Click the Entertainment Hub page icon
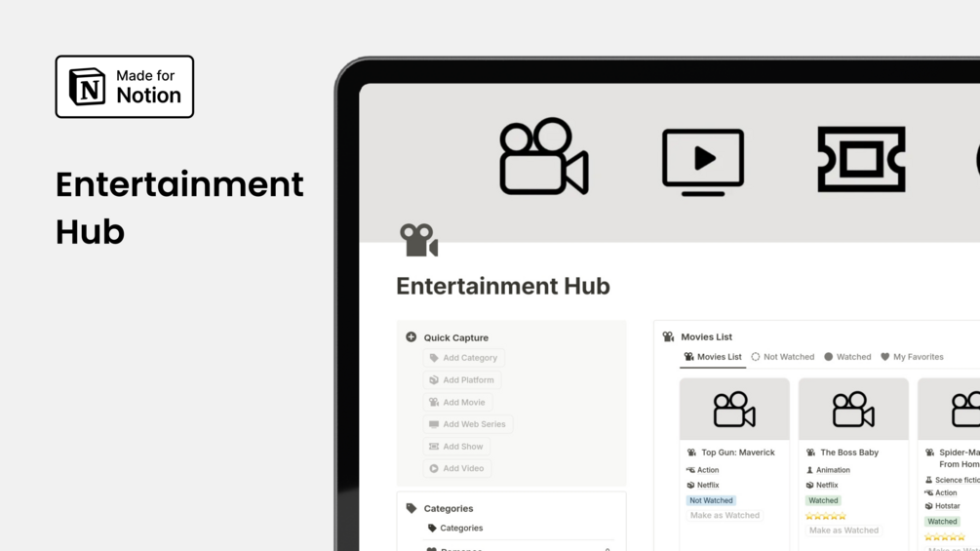The width and height of the screenshot is (980, 551). (418, 240)
